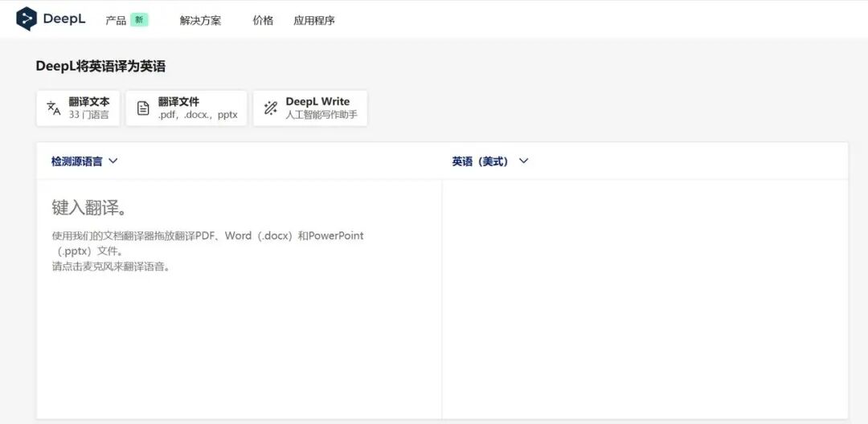Viewport: 868px width, 424px height.
Task: Click the DeepL将英语译为英语 heading
Action: (100, 67)
